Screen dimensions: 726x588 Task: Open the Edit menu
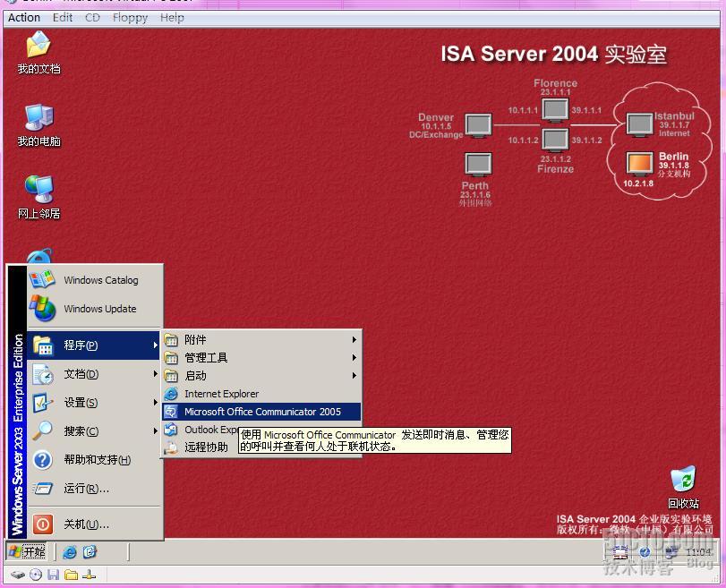click(x=63, y=18)
